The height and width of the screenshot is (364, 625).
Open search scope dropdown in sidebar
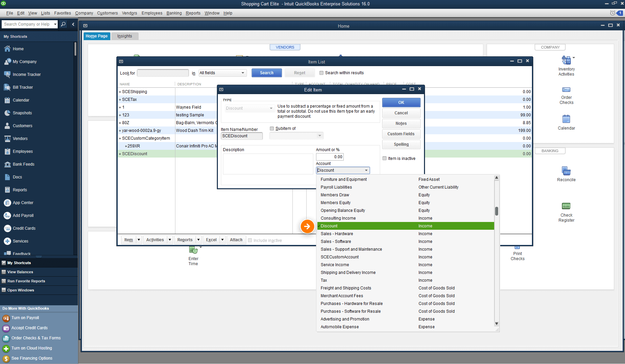55,24
